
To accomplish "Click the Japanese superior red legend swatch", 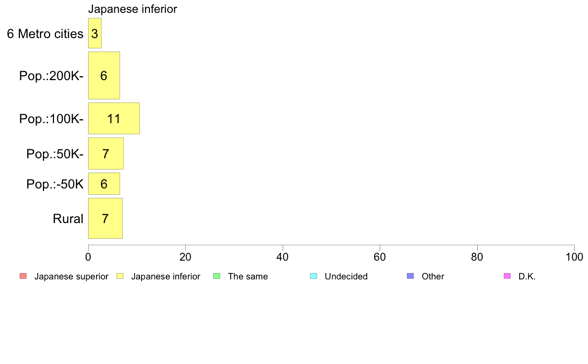I will pos(23,276).
